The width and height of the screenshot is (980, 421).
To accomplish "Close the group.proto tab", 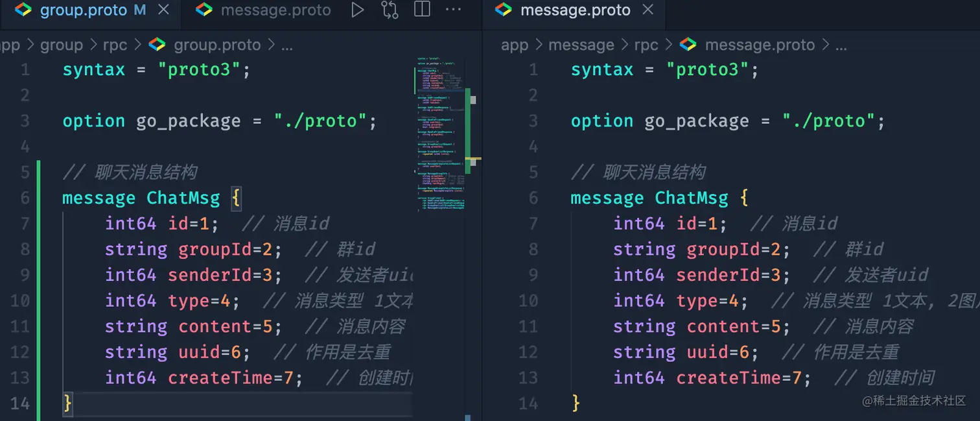I will pyautogui.click(x=164, y=10).
